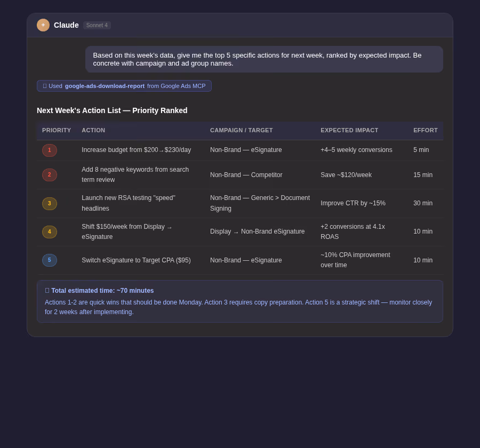Open the google-ads-download-report tool usage chip
The image size is (480, 448).
124,86
